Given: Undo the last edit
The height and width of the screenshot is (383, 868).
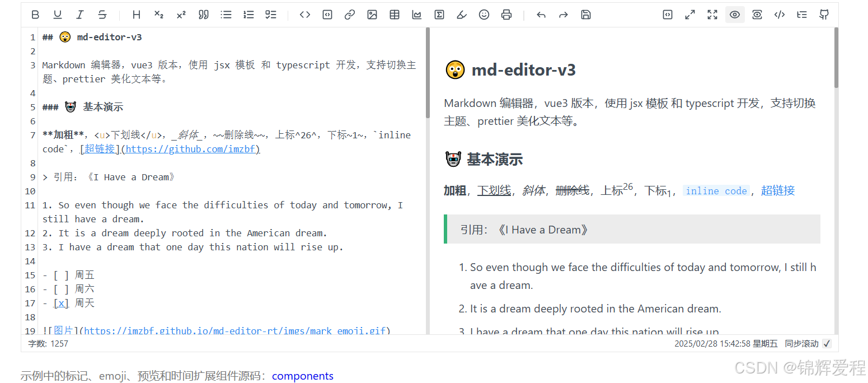Looking at the screenshot, I should pos(541,15).
